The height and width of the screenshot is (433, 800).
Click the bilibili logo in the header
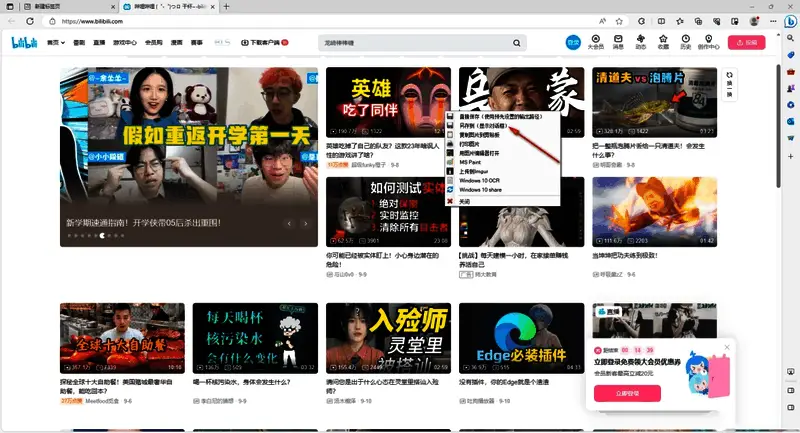24,43
